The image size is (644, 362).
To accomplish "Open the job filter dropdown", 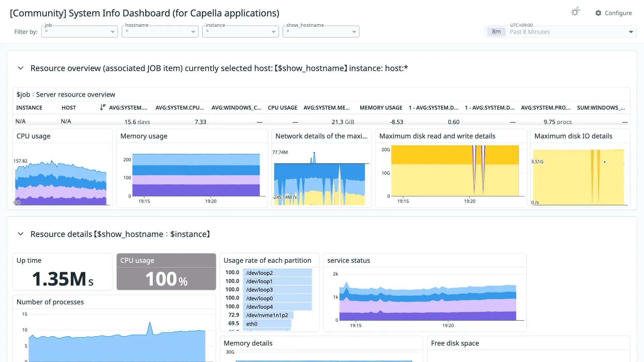I will tap(79, 32).
